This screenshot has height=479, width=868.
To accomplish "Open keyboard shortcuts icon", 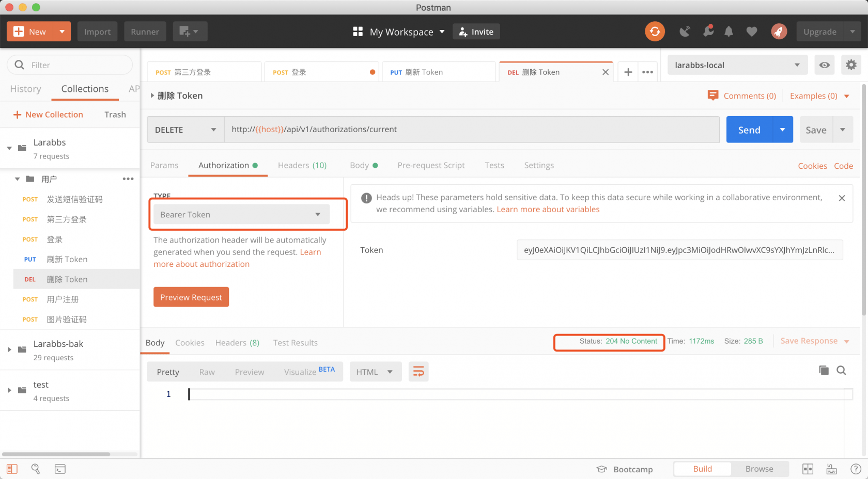I will tap(831, 469).
